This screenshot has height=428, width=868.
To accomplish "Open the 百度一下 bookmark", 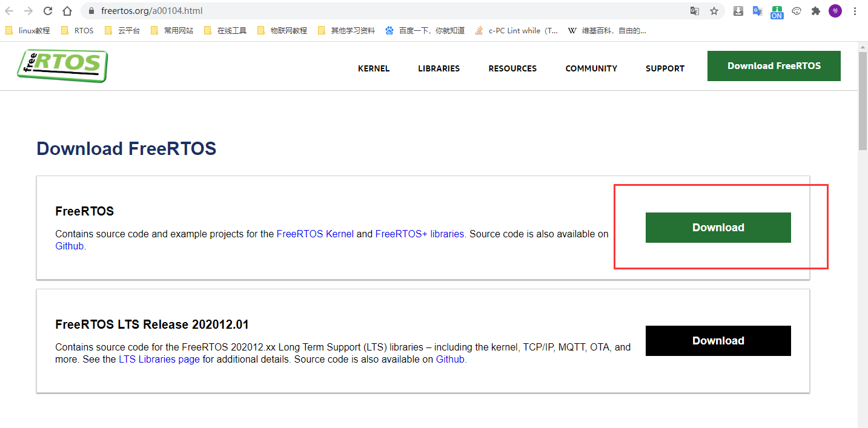I will pyautogui.click(x=425, y=30).
